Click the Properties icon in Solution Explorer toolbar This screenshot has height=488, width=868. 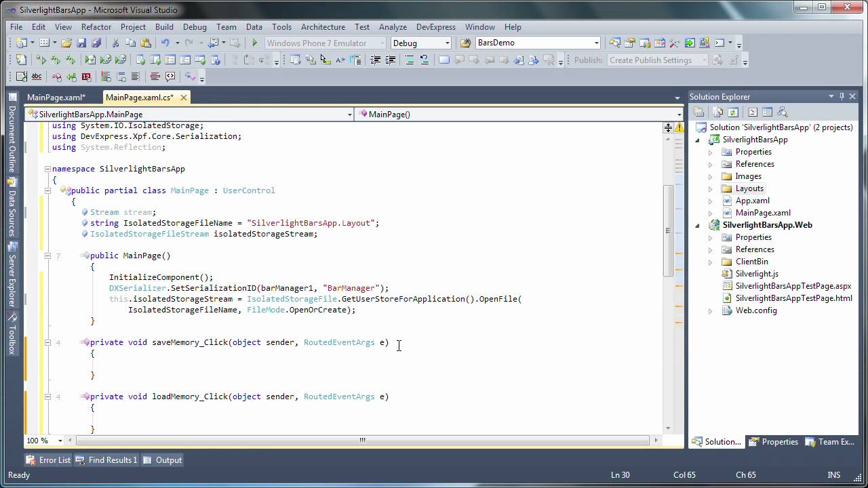point(698,112)
